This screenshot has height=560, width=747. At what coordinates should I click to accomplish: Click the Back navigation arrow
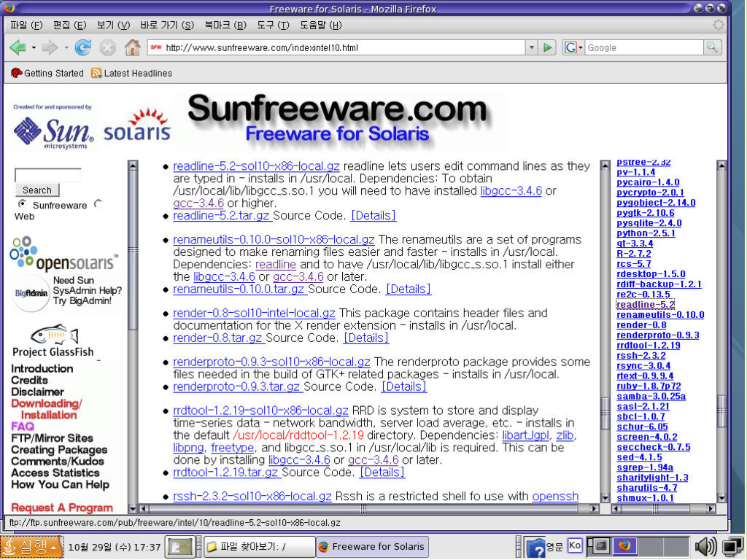pos(18,47)
